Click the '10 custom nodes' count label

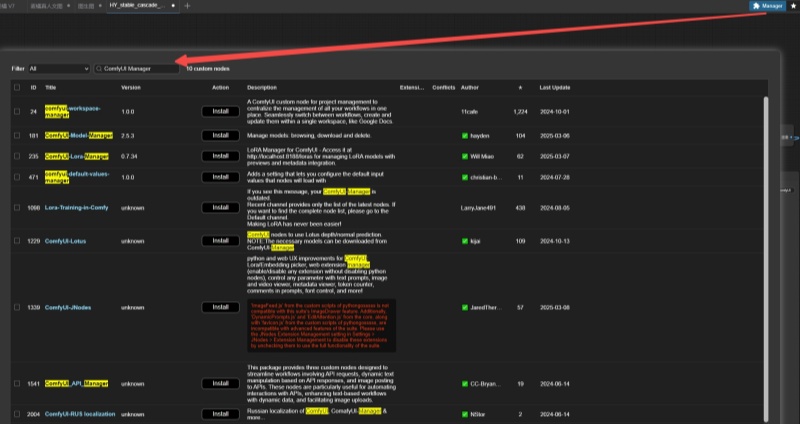click(208, 68)
